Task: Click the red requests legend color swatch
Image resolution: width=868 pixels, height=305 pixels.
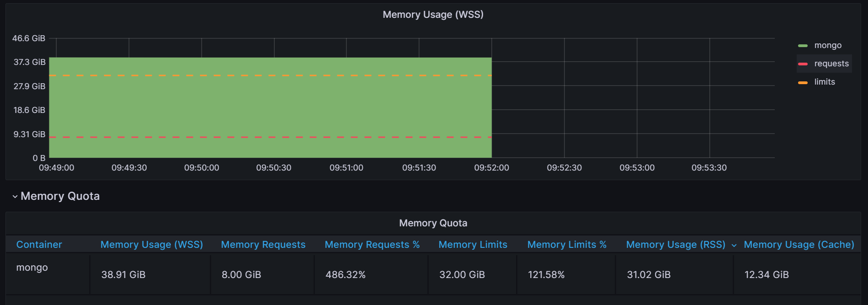Action: point(803,64)
